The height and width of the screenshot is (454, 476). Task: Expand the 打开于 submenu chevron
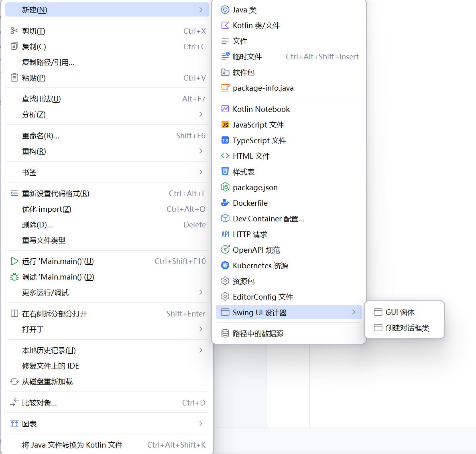pyautogui.click(x=201, y=329)
